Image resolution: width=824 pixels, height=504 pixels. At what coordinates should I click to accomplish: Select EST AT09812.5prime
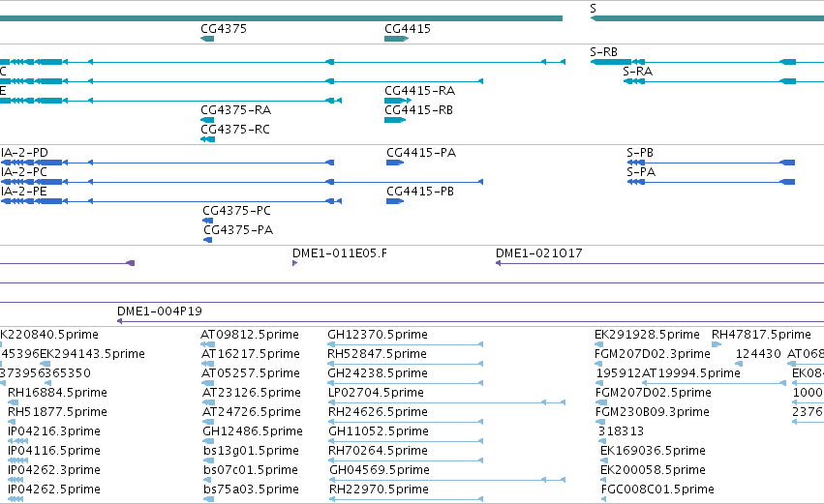[250, 335]
